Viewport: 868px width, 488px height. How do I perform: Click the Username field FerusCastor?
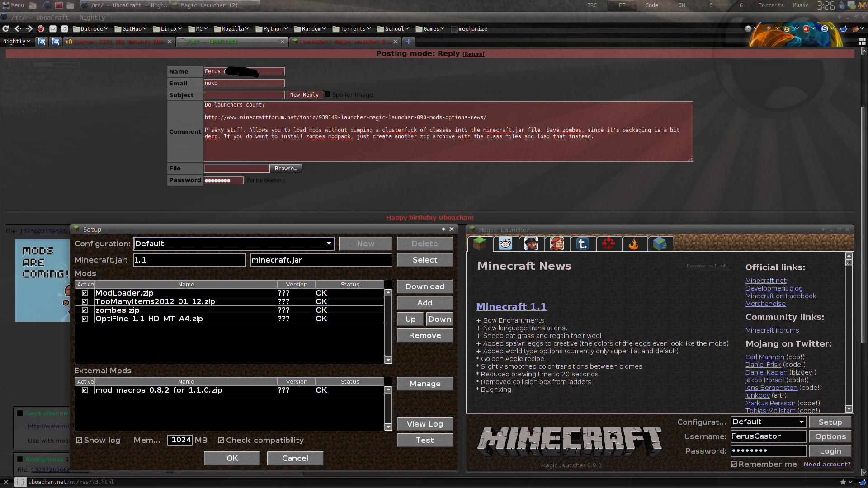click(x=769, y=436)
